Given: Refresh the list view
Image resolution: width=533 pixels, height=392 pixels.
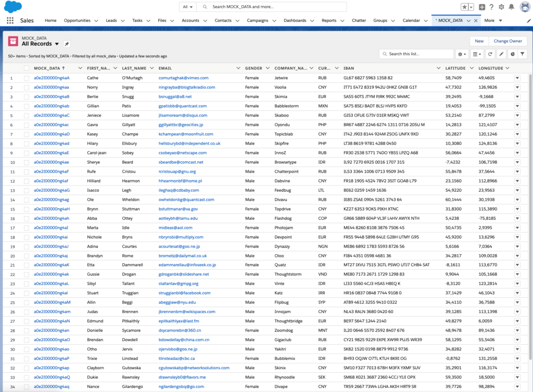Looking at the screenshot, I should tap(490, 54).
